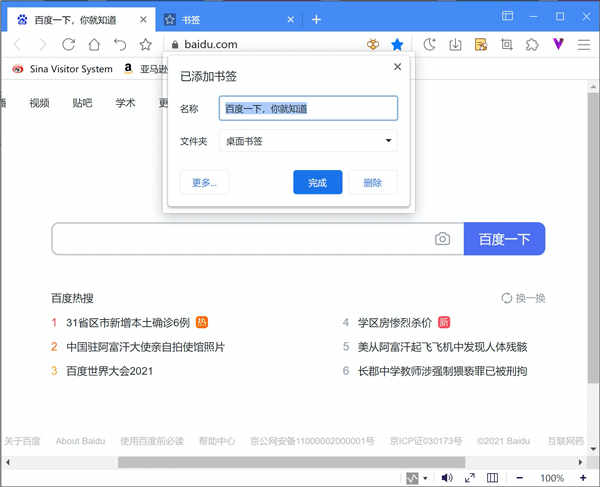Click 删除 to remove the bookmark

pos(373,182)
